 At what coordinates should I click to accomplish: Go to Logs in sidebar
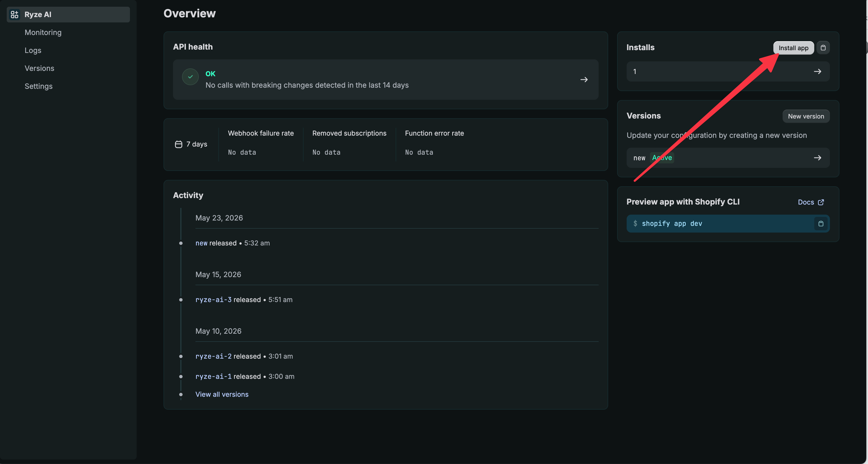coord(33,50)
